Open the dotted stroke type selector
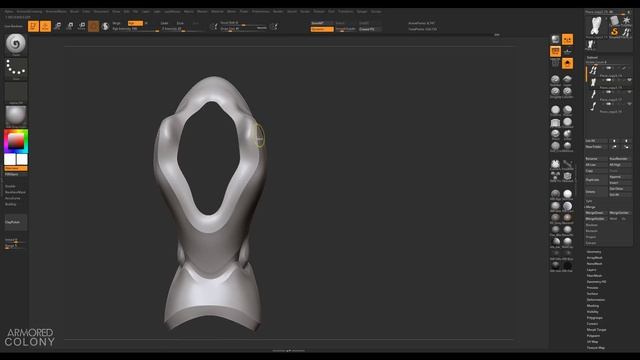Viewport: 640px width, 360px height. pyautogui.click(x=16, y=69)
